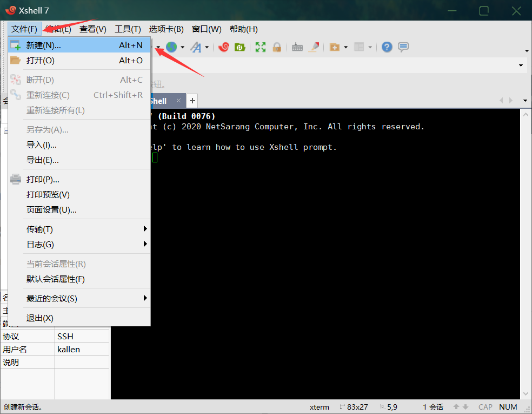Image resolution: width=532 pixels, height=414 pixels.
Task: Open dropdown arrow next to globe icon
Action: [183, 47]
